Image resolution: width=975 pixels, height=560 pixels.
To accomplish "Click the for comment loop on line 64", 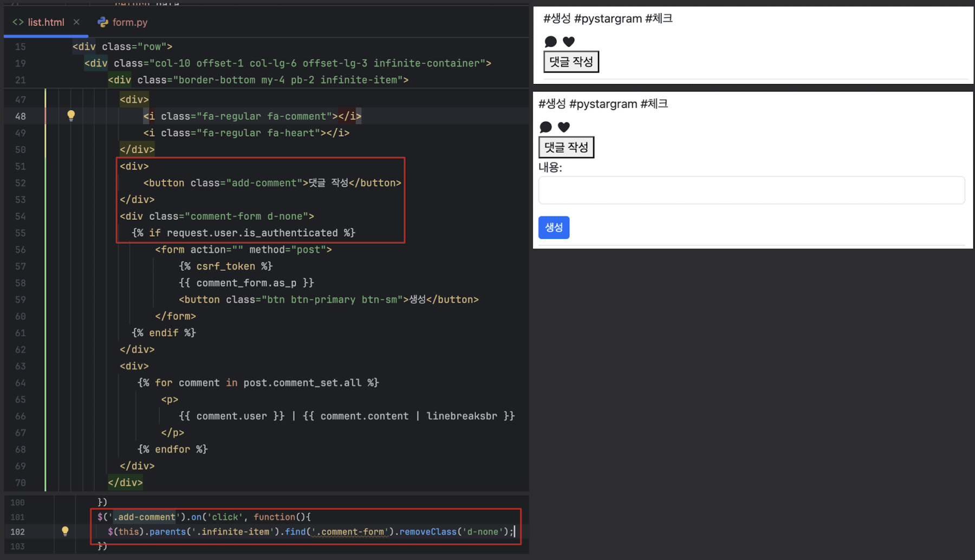I will pyautogui.click(x=258, y=382).
